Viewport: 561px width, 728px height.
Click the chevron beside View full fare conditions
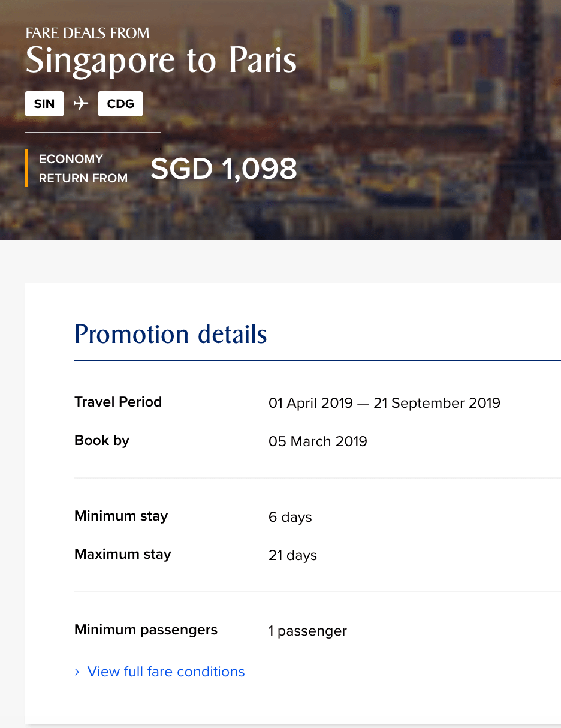coord(77,672)
